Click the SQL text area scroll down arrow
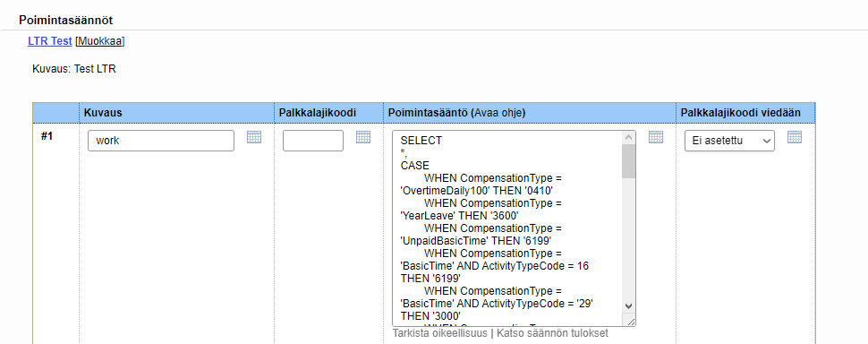The height and width of the screenshot is (344, 868). pos(628,305)
